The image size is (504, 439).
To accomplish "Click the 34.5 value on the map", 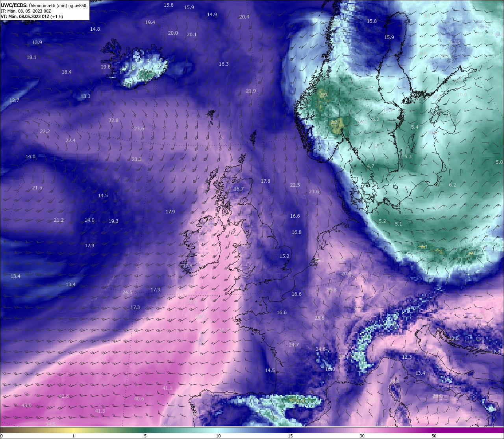I will [50, 424].
